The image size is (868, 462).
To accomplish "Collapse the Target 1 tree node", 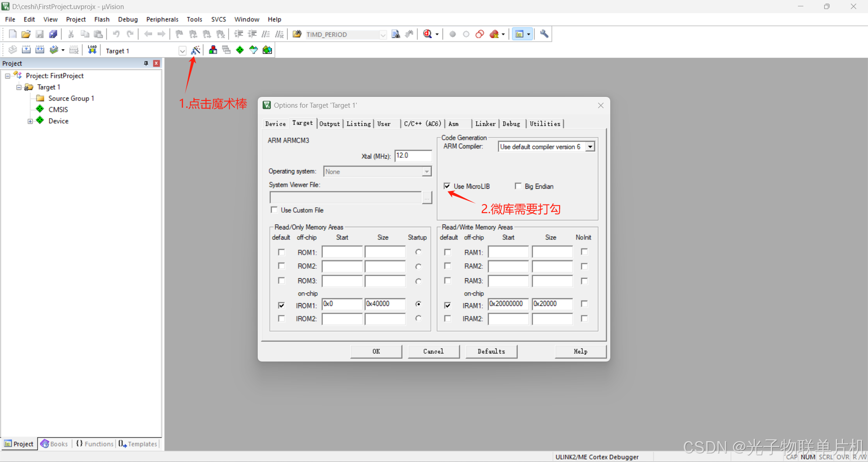I will pos(19,87).
